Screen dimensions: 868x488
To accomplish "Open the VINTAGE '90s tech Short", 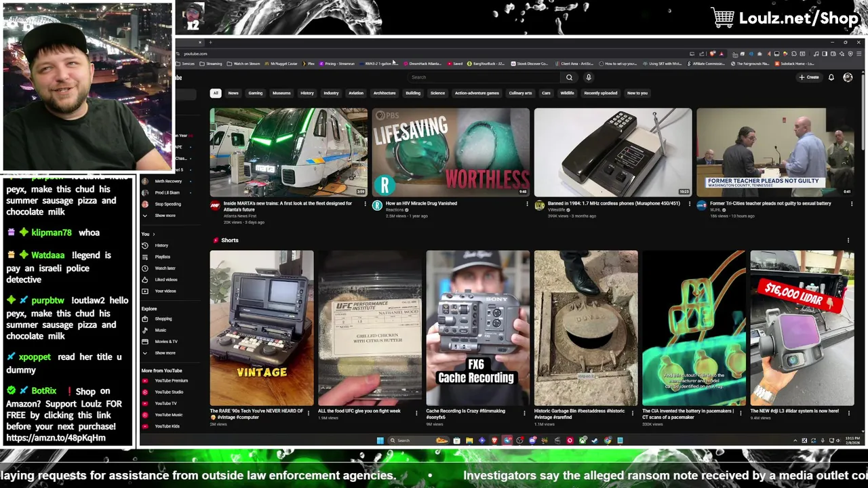I will [262, 328].
